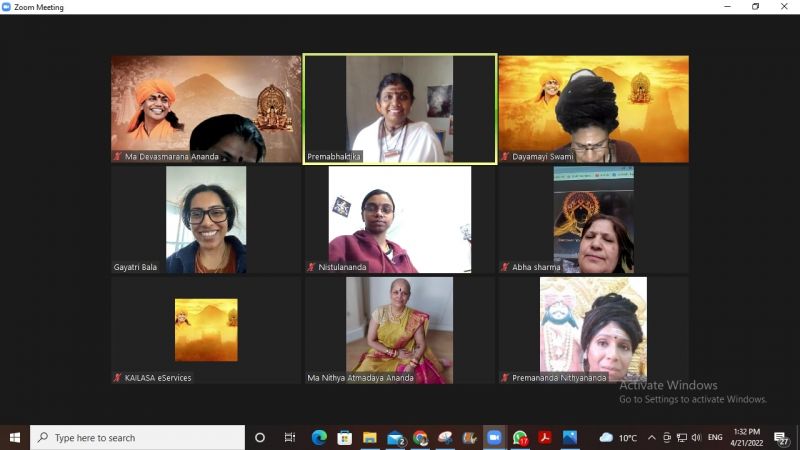Click the volume icon in system tray

[x=695, y=438]
